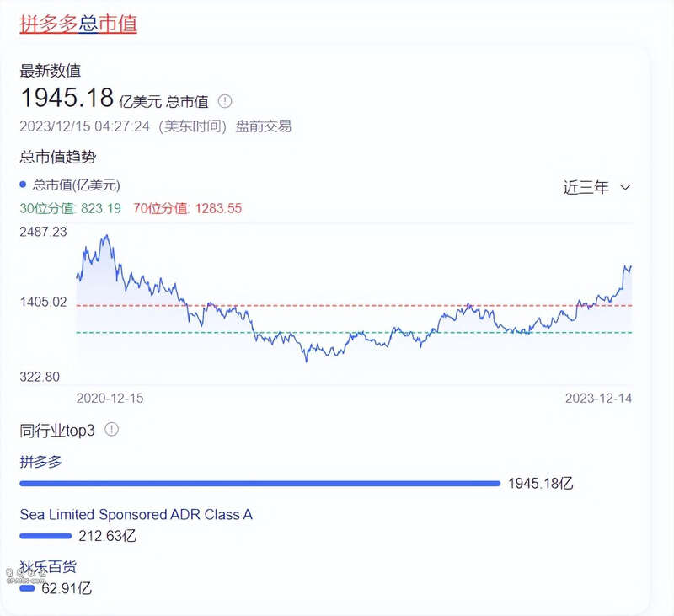Click the 最新数值 heading
The image size is (674, 616).
pyautogui.click(x=51, y=71)
